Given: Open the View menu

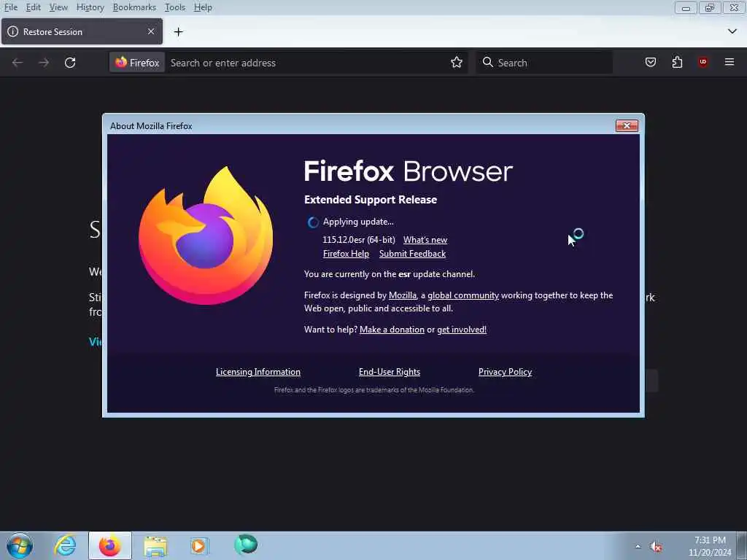Looking at the screenshot, I should 58,7.
